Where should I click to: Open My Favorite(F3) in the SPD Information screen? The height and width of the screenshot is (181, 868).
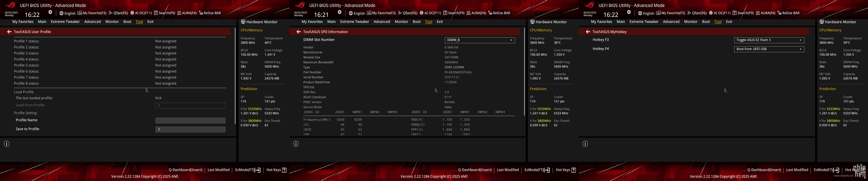(x=381, y=13)
